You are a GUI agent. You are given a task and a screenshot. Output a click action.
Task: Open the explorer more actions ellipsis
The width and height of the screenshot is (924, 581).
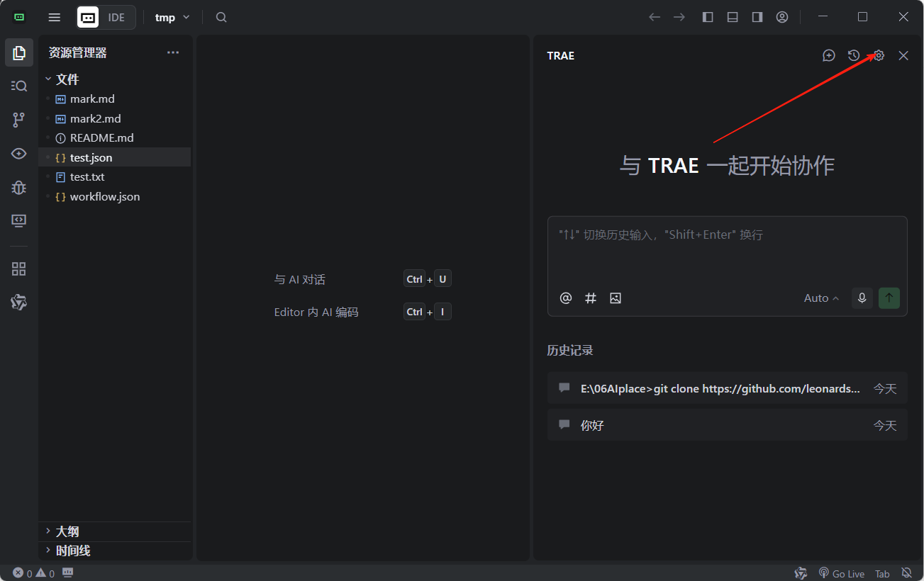[173, 52]
